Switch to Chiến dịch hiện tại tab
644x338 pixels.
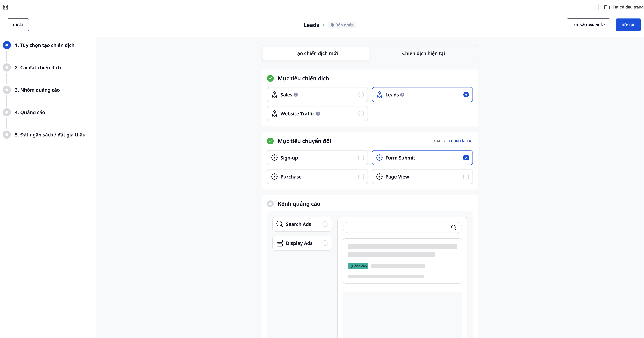point(423,53)
